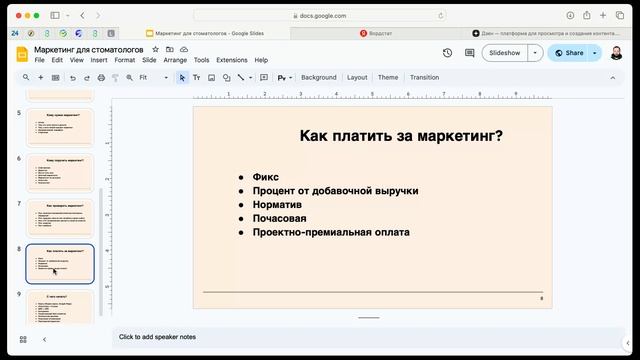Click the speaker notes field
The image size is (640, 360).
click(367, 337)
